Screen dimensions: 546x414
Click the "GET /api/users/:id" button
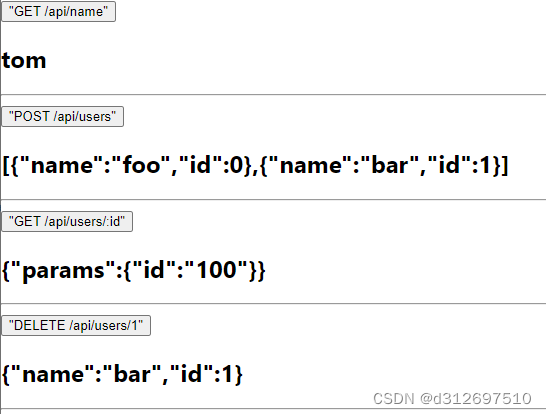[67, 221]
